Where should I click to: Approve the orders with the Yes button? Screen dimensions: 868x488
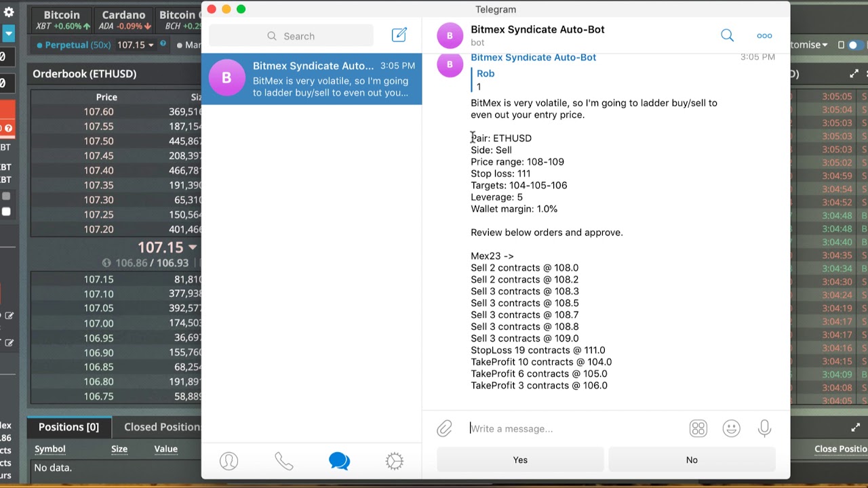tap(520, 460)
